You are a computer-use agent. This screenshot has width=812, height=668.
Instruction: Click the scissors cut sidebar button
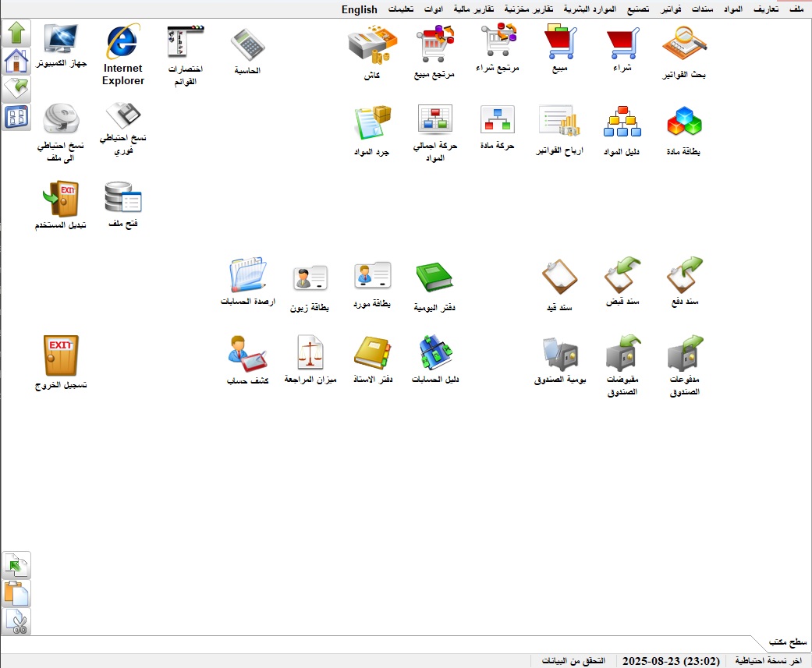pyautogui.click(x=16, y=621)
